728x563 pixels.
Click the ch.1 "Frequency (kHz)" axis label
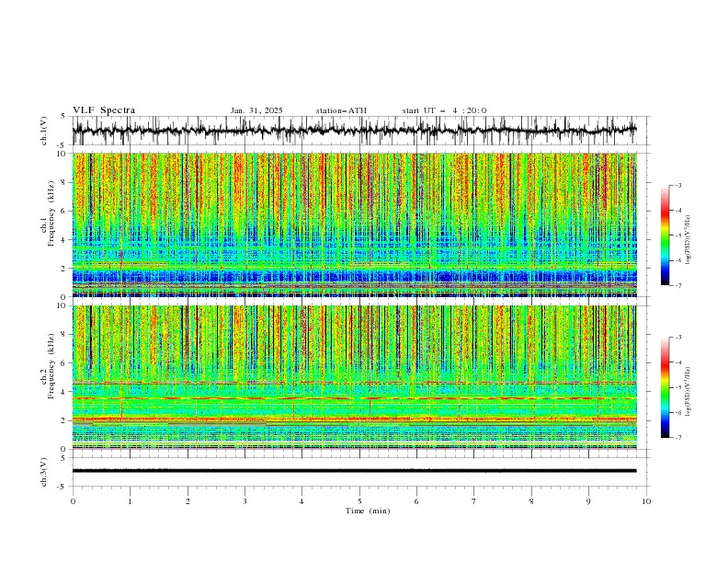(x=51, y=213)
